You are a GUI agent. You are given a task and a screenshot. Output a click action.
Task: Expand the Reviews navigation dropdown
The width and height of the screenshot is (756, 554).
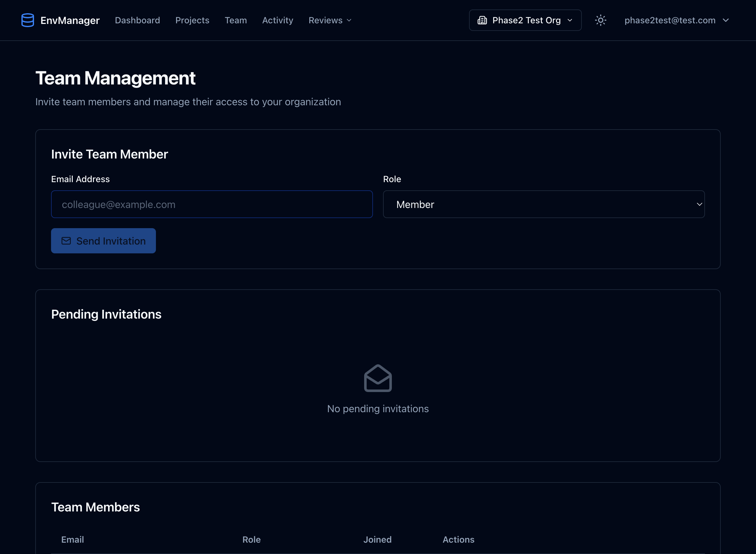point(329,20)
